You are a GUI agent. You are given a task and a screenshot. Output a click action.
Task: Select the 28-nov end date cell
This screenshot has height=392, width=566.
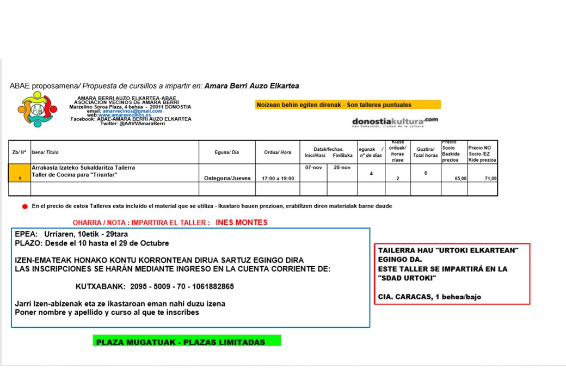(342, 168)
